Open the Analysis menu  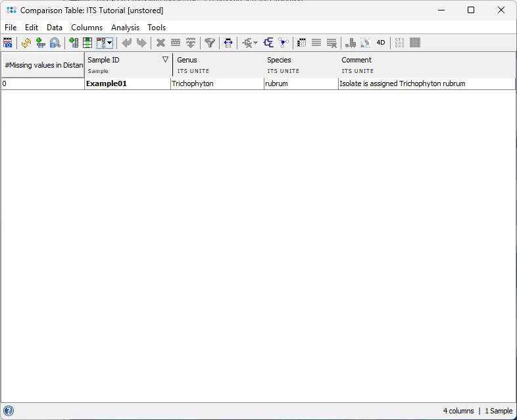pos(125,28)
